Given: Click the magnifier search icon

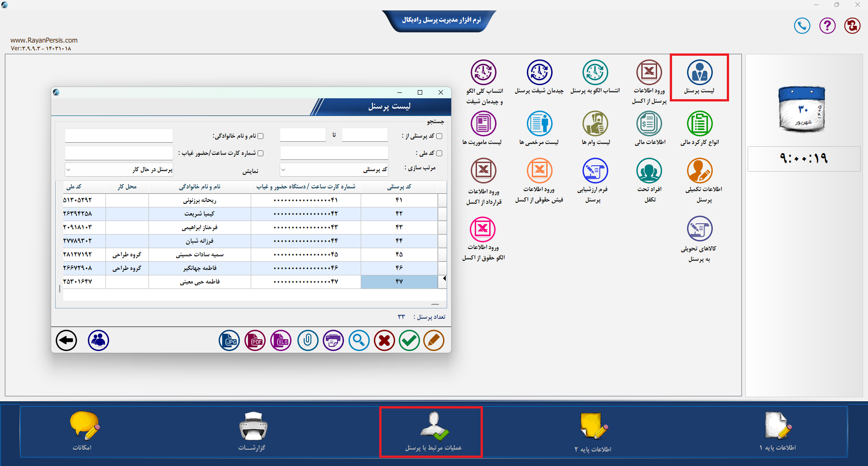Looking at the screenshot, I should coord(359,341).
